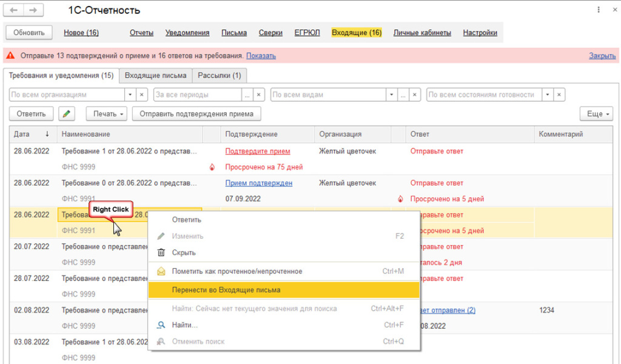Click the readiness state filter input field

pos(484,94)
